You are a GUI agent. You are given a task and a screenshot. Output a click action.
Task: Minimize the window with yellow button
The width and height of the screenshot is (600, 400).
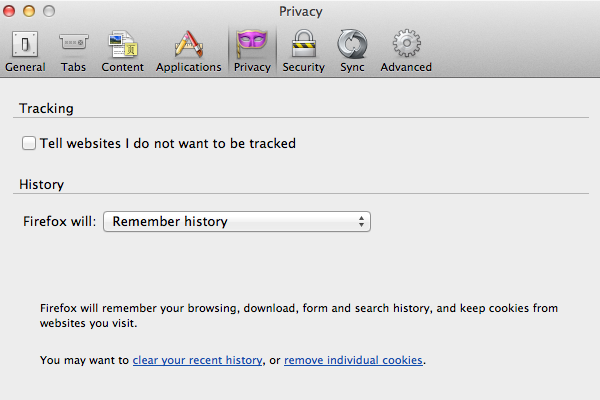pos(29,11)
